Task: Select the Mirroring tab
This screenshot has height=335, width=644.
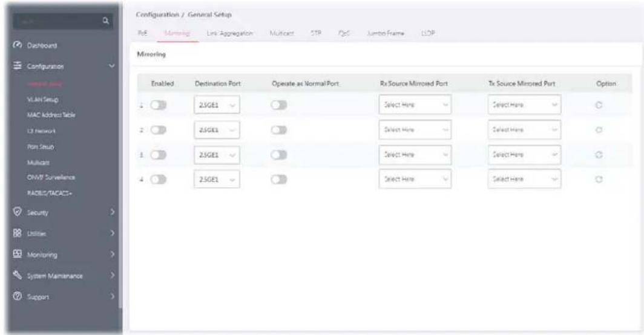Action: tap(177, 33)
